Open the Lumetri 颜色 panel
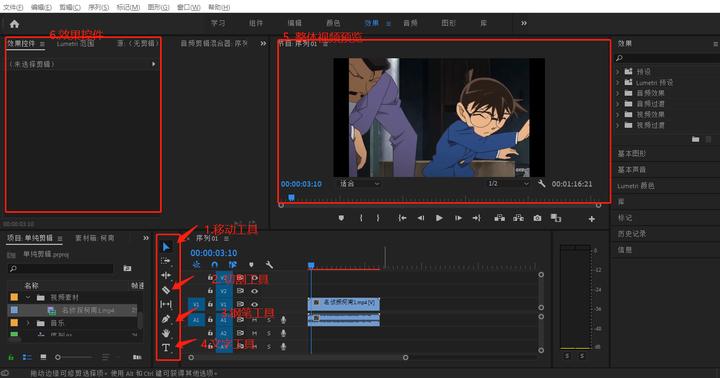720x378 pixels. [636, 186]
